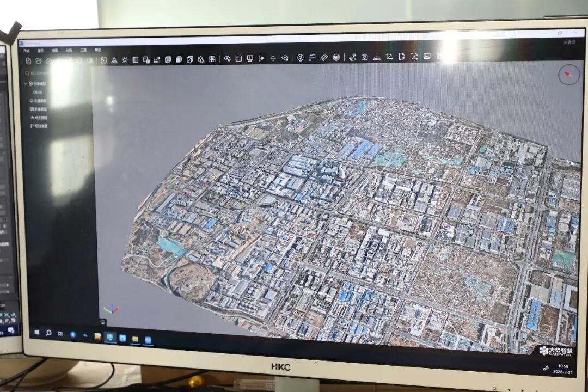Image resolution: width=588 pixels, height=392 pixels.
Task: Click the panel toggle button below axis gizmo
Action: [x=103, y=322]
